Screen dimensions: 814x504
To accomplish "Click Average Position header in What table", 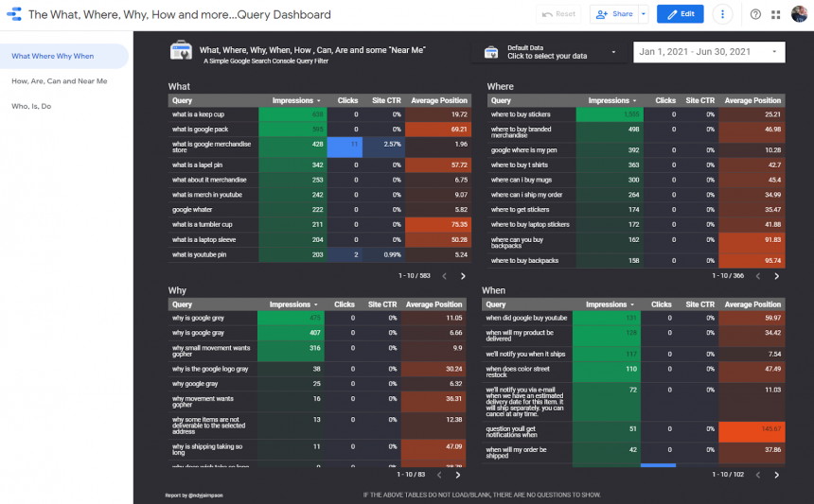I will 439,100.
